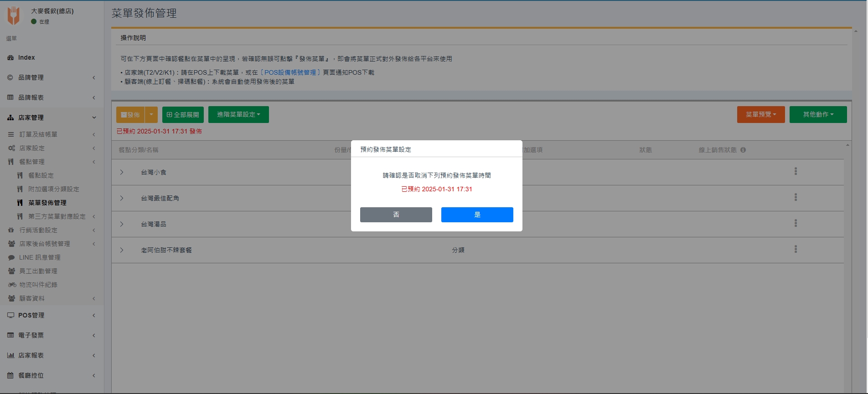868x394 pixels.
Task: Open 餐點設定 in sidebar menu
Action: [x=41, y=175]
